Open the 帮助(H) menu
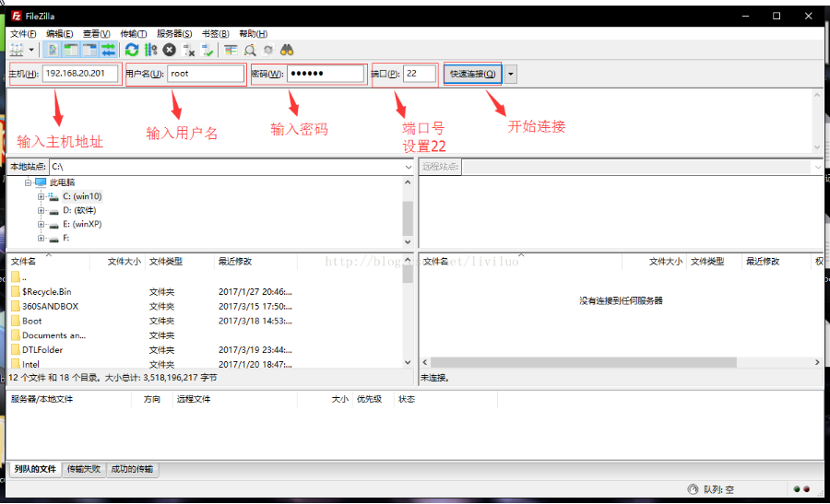This screenshot has width=830, height=504. click(x=253, y=34)
